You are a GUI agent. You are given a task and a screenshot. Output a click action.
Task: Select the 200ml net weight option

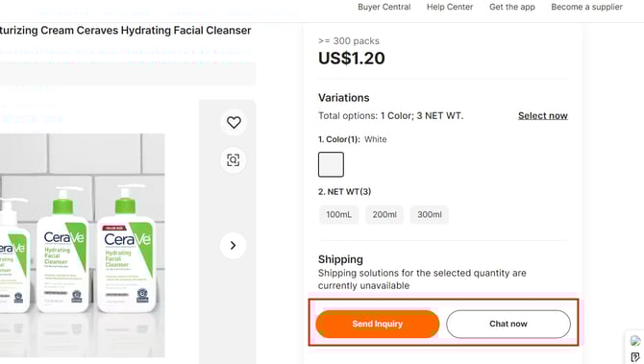pos(384,214)
